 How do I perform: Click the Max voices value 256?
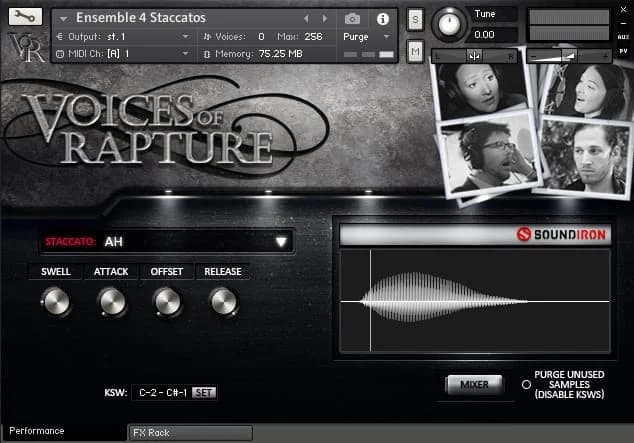click(x=313, y=37)
